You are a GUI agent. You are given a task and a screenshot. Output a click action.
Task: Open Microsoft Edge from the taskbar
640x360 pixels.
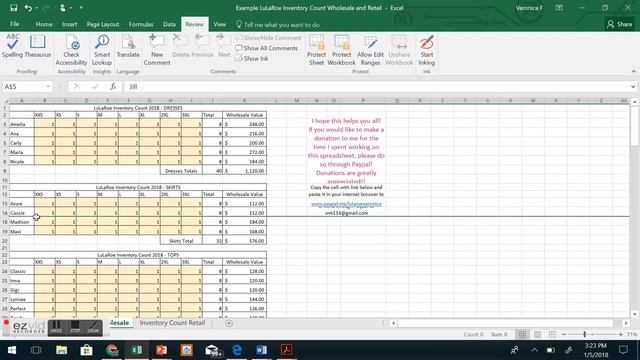point(237,350)
